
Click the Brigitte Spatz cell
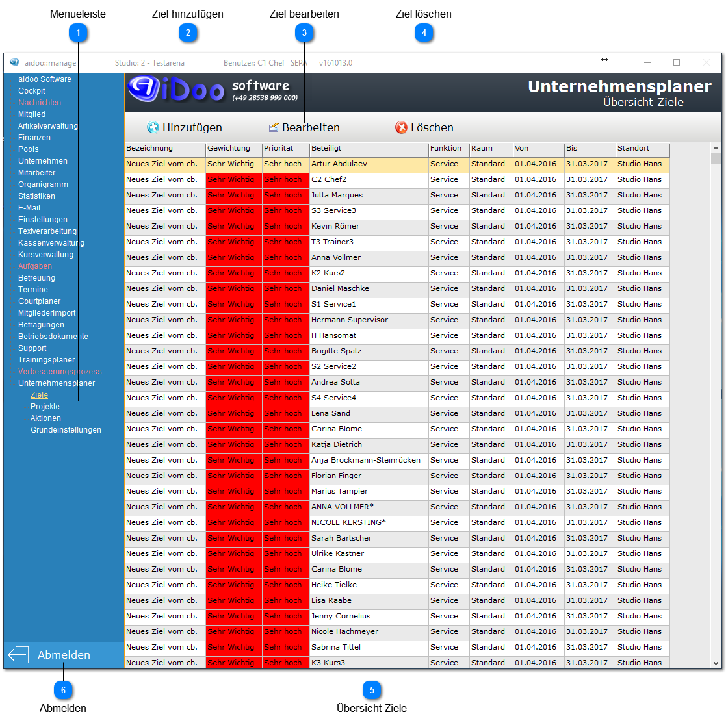369,351
